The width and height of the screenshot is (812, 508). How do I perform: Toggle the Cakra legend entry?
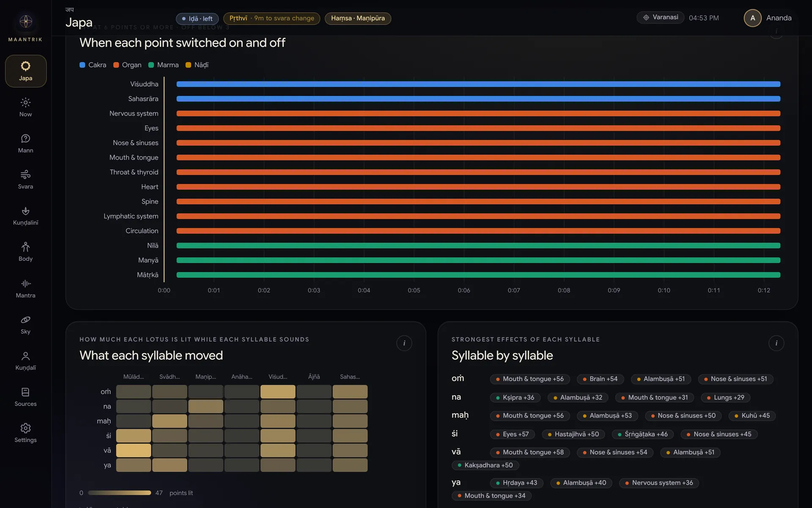(93, 65)
